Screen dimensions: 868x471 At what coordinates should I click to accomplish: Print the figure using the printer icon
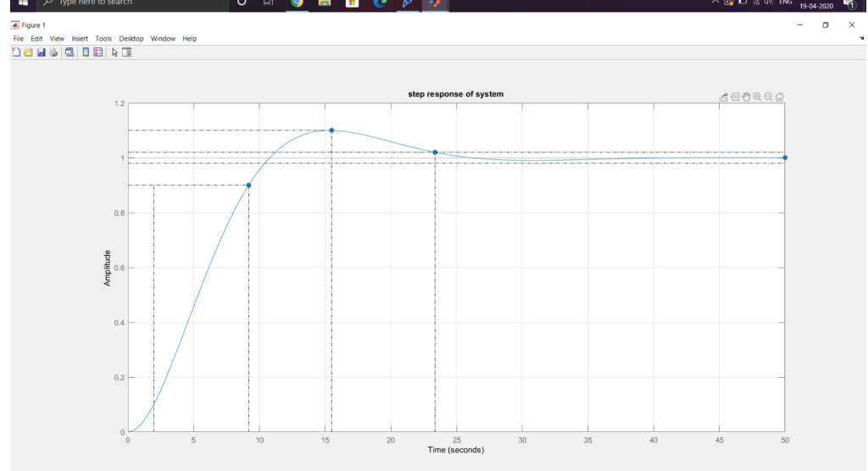coord(53,52)
